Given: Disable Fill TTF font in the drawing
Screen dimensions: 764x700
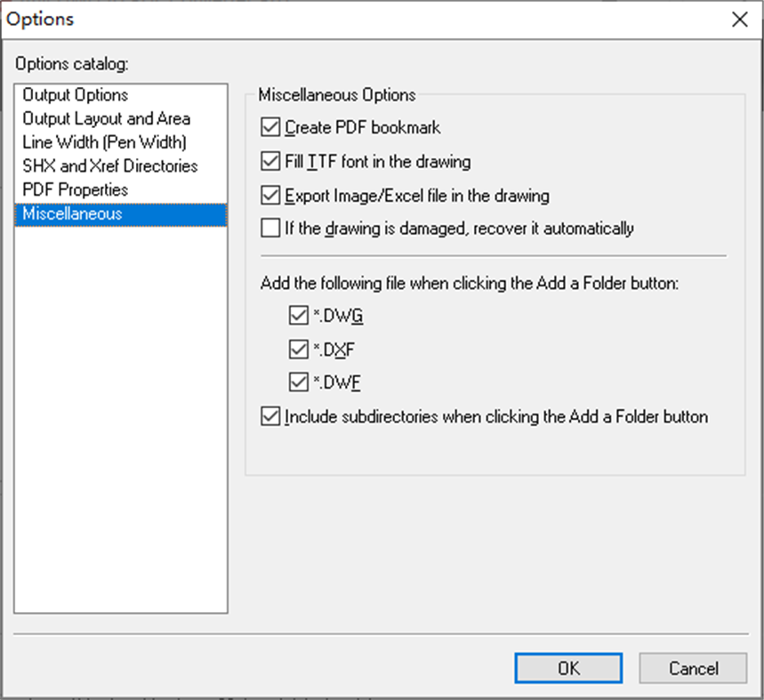Looking at the screenshot, I should pyautogui.click(x=270, y=161).
